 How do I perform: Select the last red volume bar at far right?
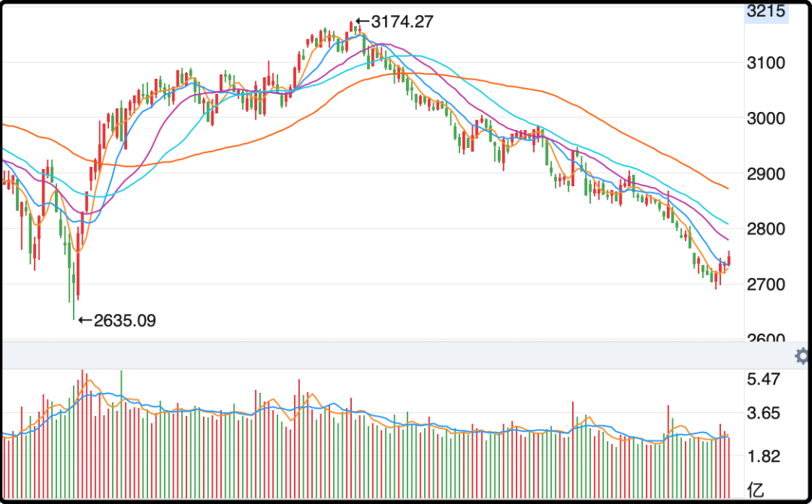coord(729,467)
